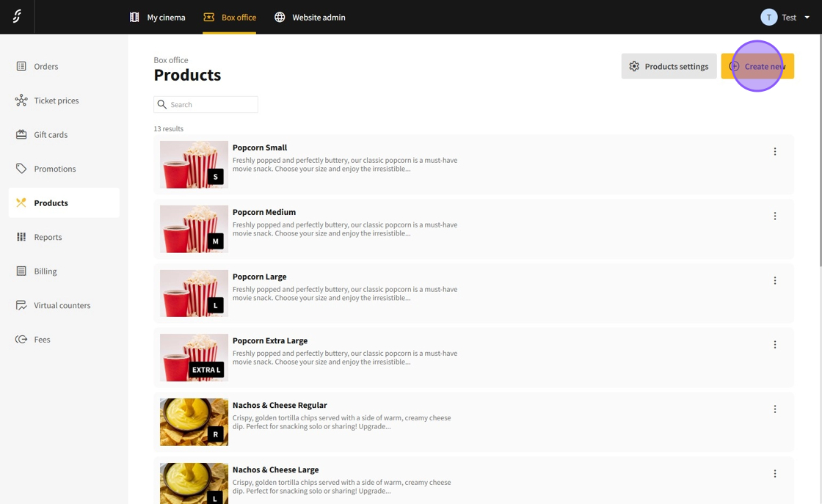Click the app logo in top-left corner

tap(17, 16)
